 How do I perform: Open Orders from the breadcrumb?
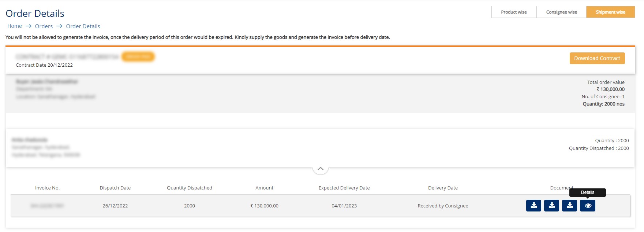pyautogui.click(x=44, y=26)
